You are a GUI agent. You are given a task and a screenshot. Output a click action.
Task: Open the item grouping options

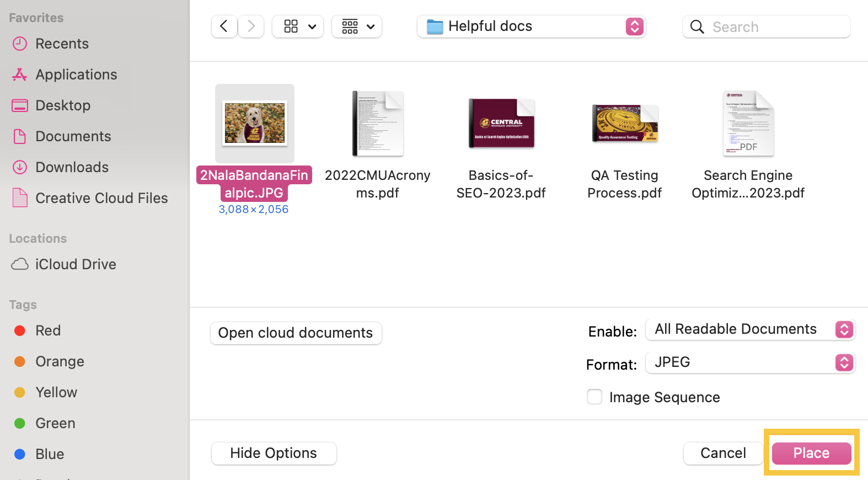coord(356,26)
